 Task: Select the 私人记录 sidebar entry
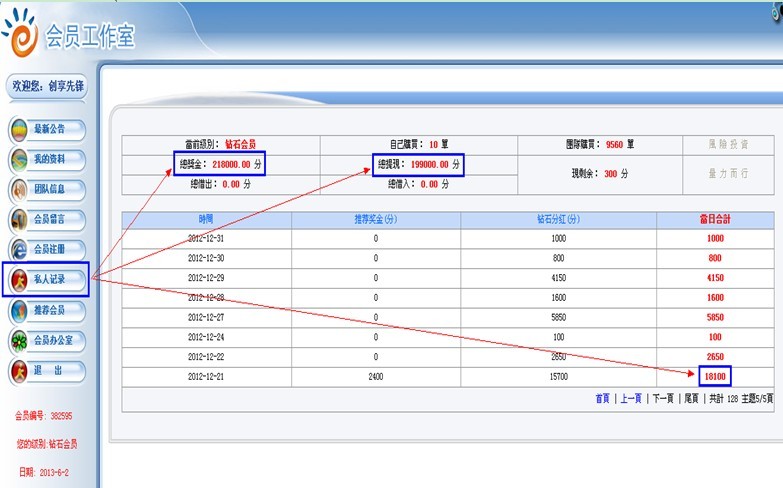tap(47, 280)
